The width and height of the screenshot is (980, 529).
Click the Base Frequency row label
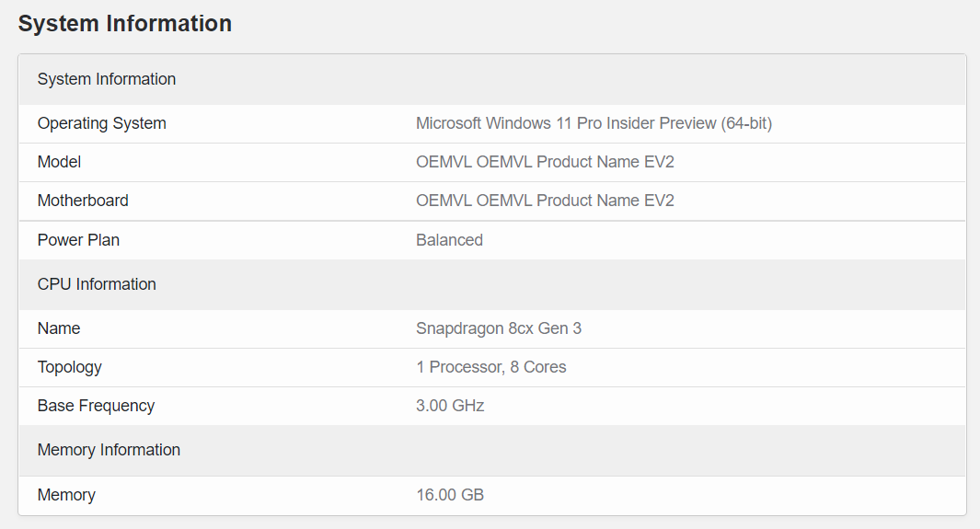coord(96,406)
